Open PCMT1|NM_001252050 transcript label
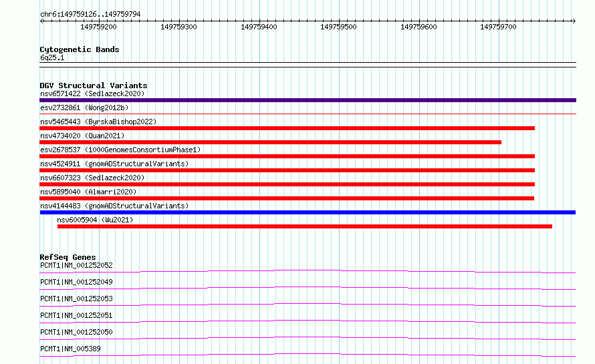The height and width of the screenshot is (364, 595). pyautogui.click(x=76, y=332)
